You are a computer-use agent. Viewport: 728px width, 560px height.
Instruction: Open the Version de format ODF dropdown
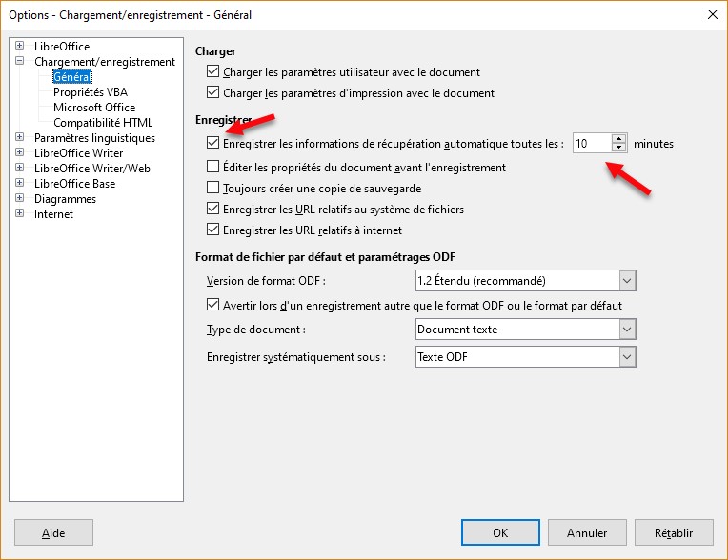coord(627,281)
